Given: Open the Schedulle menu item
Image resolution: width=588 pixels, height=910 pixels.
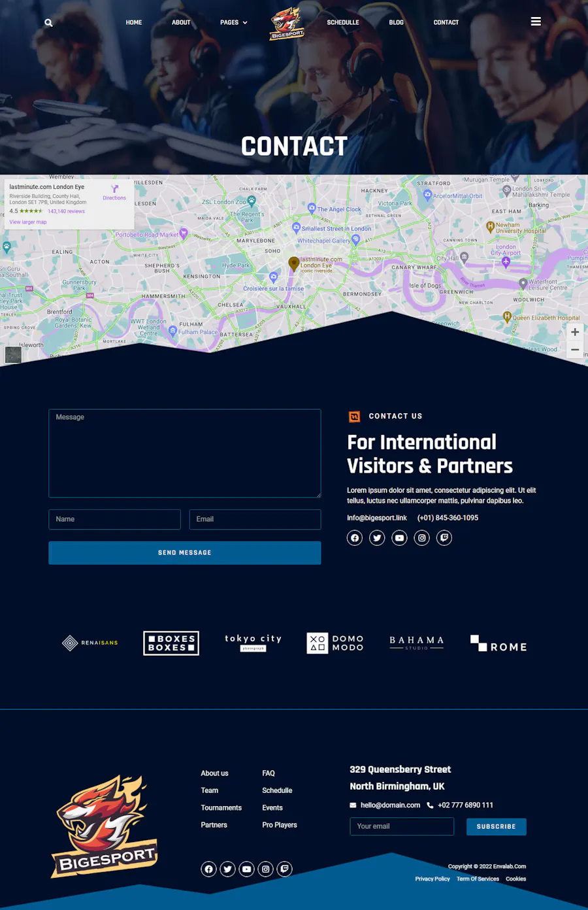Looking at the screenshot, I should coord(343,22).
